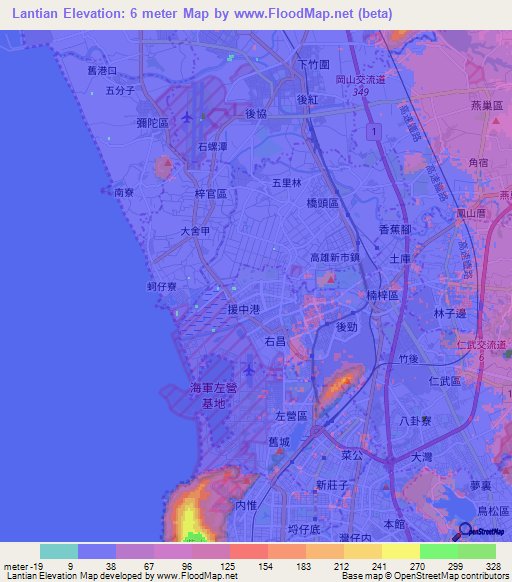This screenshot has height=582, width=512.
Task: Click the peak triangle above 本館
Action: click(386, 486)
